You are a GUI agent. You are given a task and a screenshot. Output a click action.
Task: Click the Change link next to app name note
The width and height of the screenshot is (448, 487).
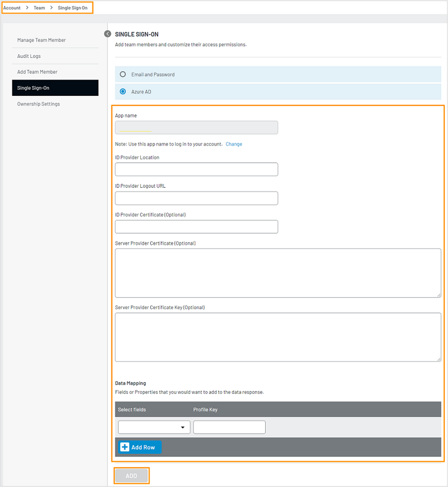[x=234, y=144]
